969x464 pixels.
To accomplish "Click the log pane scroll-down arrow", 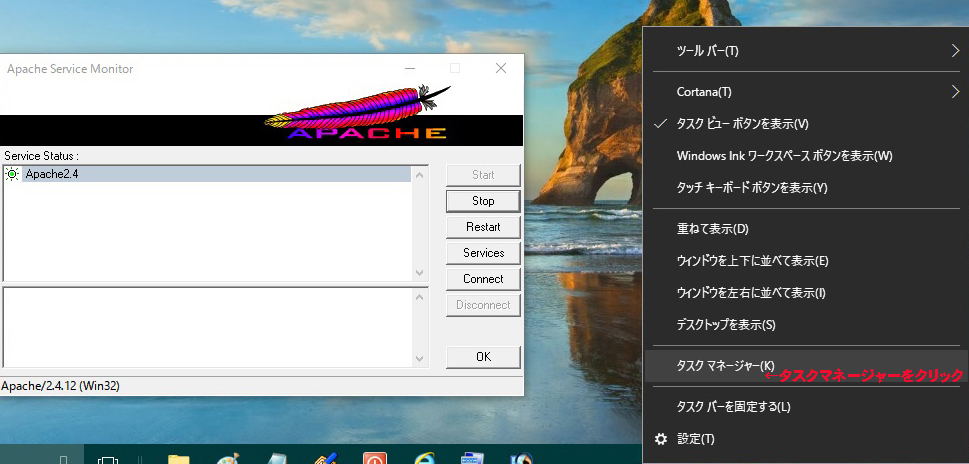I will pos(420,358).
